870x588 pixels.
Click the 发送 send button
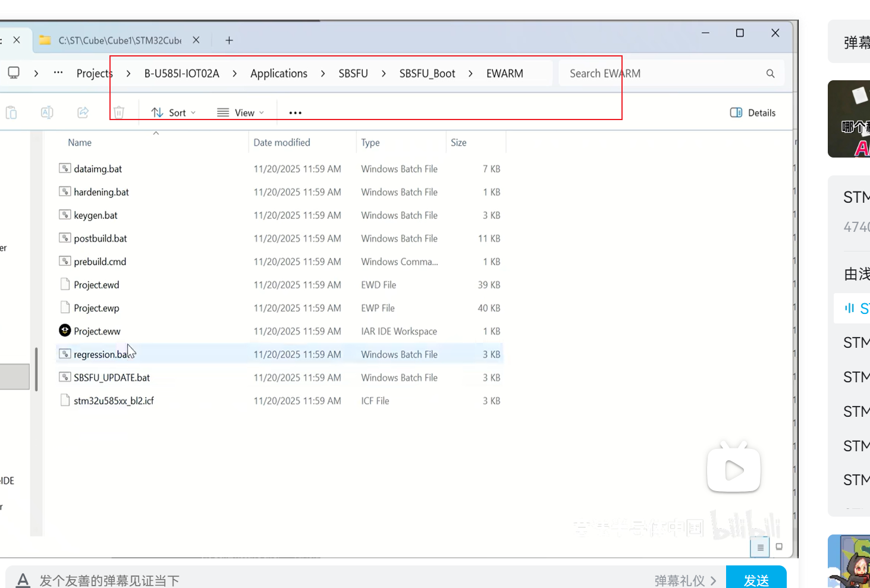[756, 580]
